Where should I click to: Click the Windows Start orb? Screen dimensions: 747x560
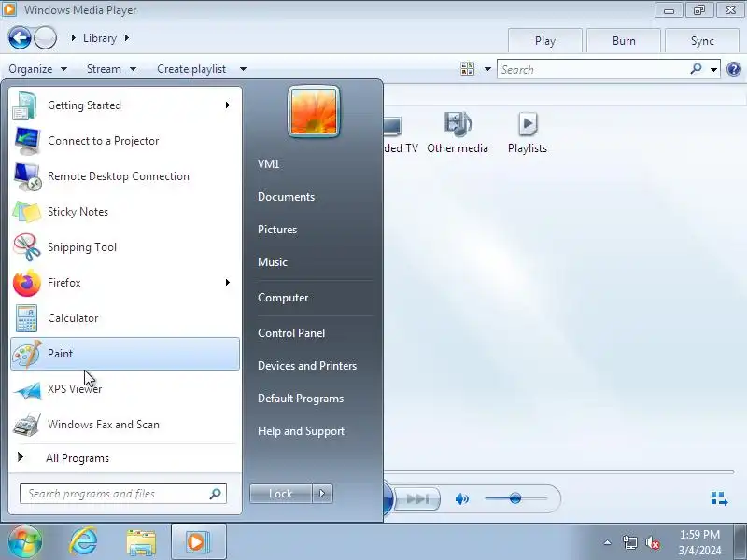point(25,541)
